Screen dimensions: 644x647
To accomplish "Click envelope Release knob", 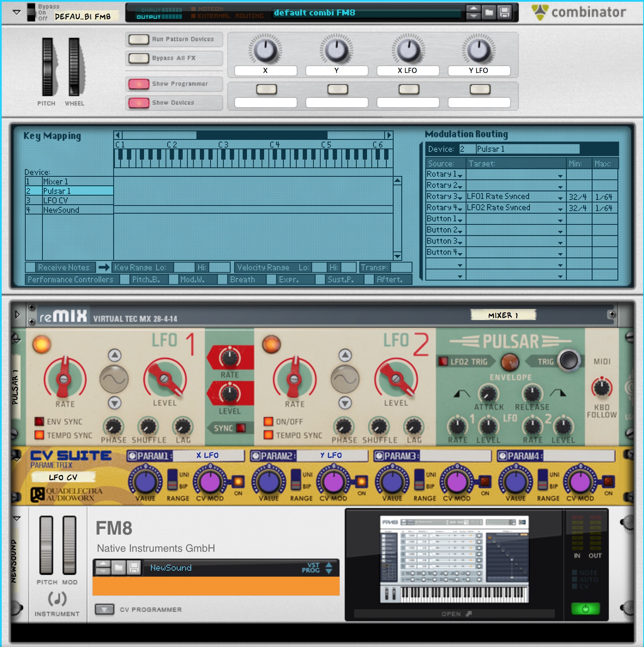I will click(x=532, y=393).
